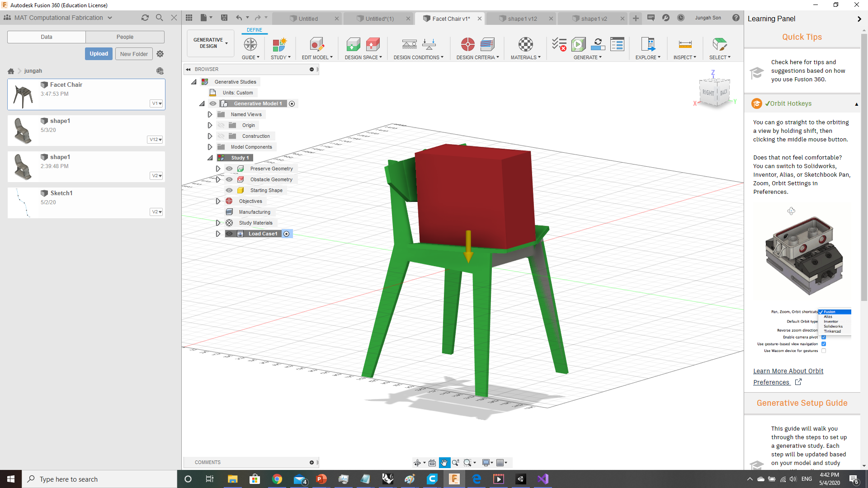Click the Inspect measure icon

[685, 45]
